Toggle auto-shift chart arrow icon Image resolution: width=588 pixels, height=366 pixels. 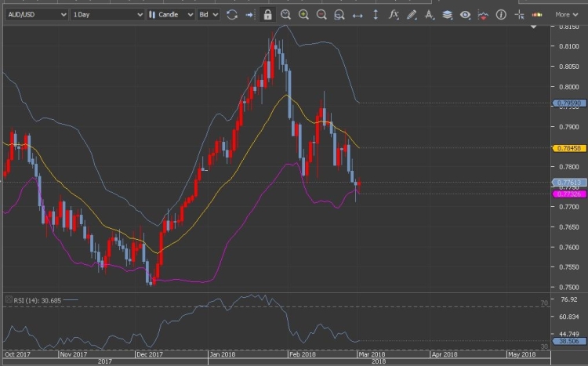(249, 14)
